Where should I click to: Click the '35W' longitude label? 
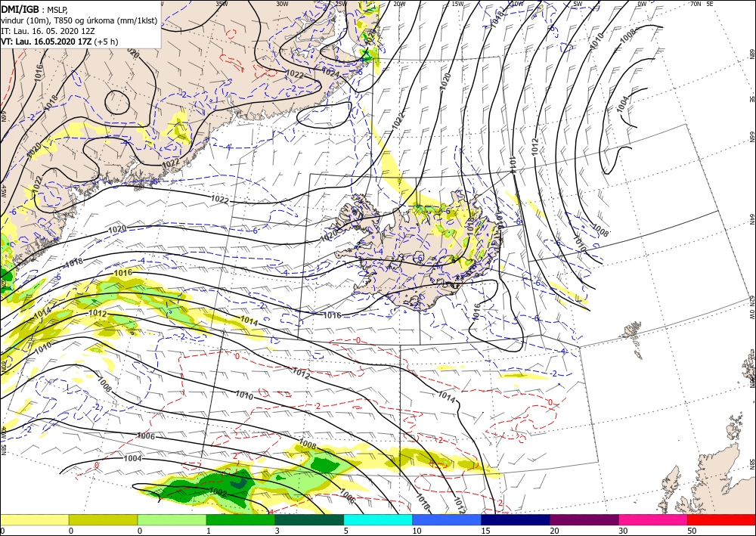222,4
